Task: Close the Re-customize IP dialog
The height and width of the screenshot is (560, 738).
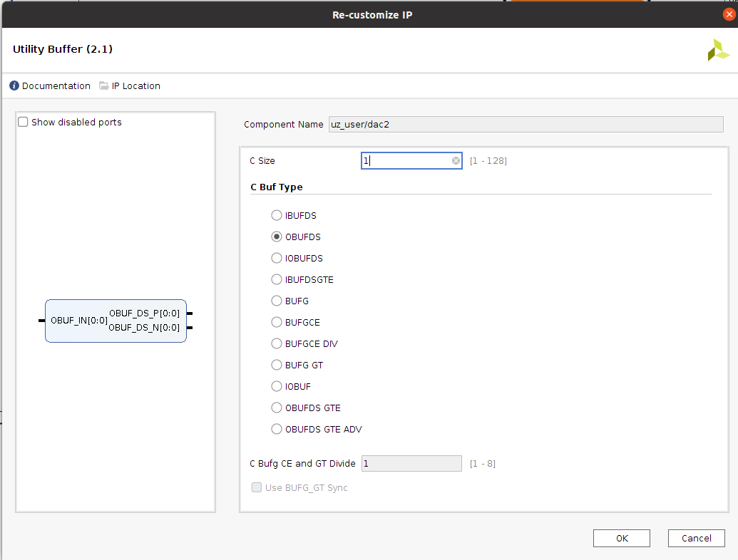Action: tap(729, 14)
